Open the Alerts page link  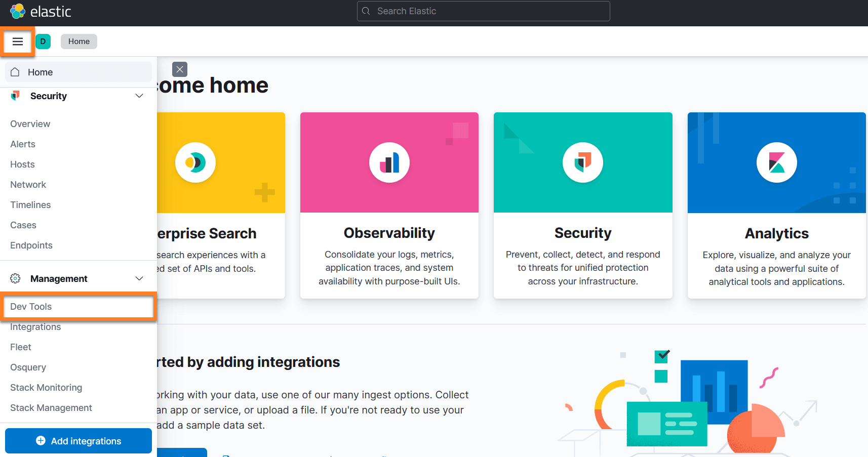(x=23, y=144)
